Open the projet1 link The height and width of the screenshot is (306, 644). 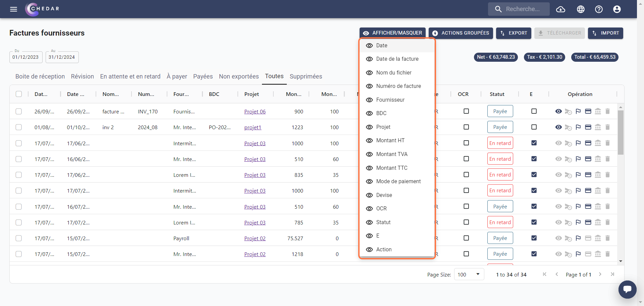253,127
